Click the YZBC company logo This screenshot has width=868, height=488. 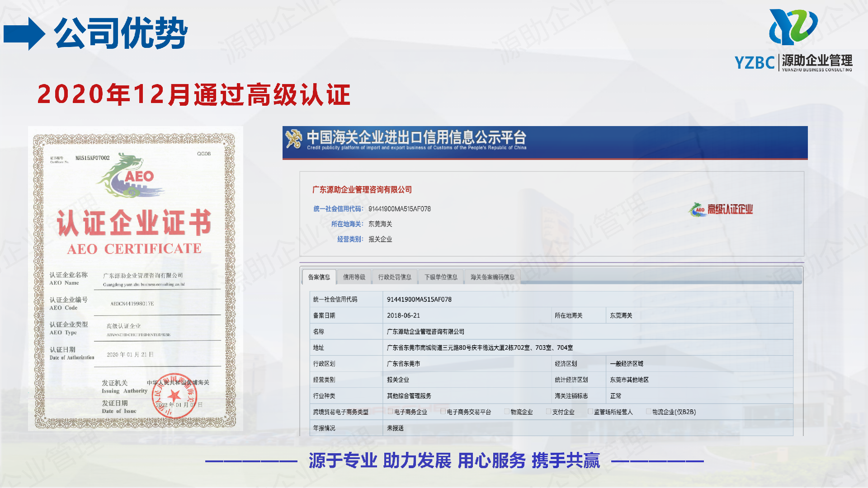click(x=794, y=40)
